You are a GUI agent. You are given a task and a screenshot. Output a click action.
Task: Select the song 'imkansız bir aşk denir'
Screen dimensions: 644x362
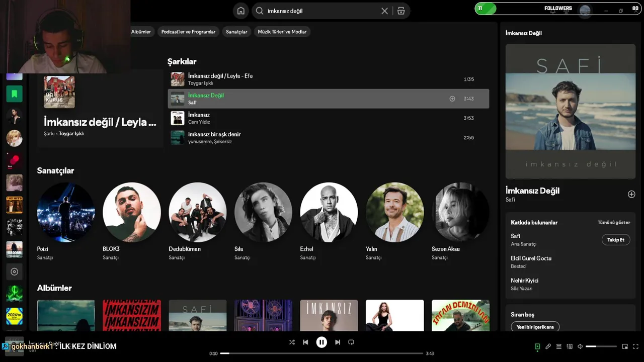[328, 138]
